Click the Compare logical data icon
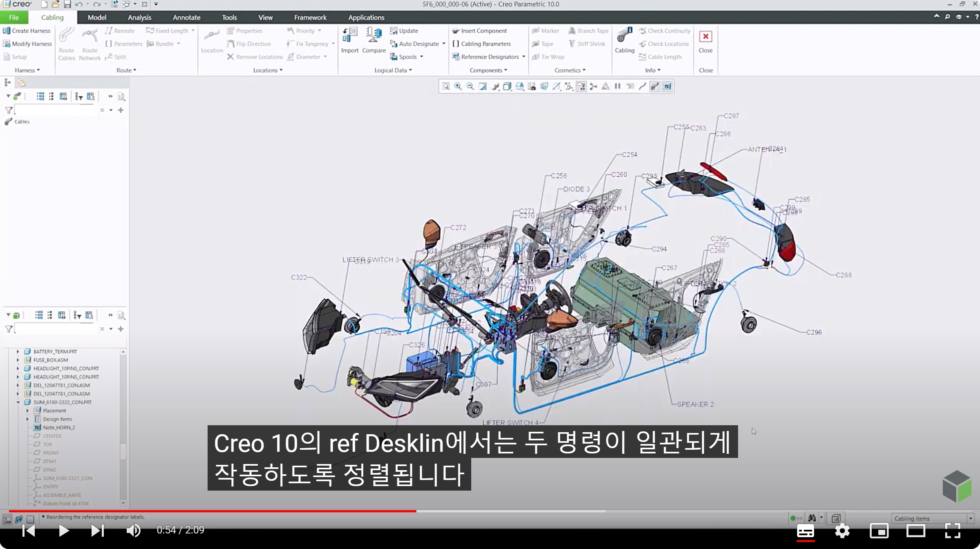980x549 pixels. pyautogui.click(x=374, y=35)
